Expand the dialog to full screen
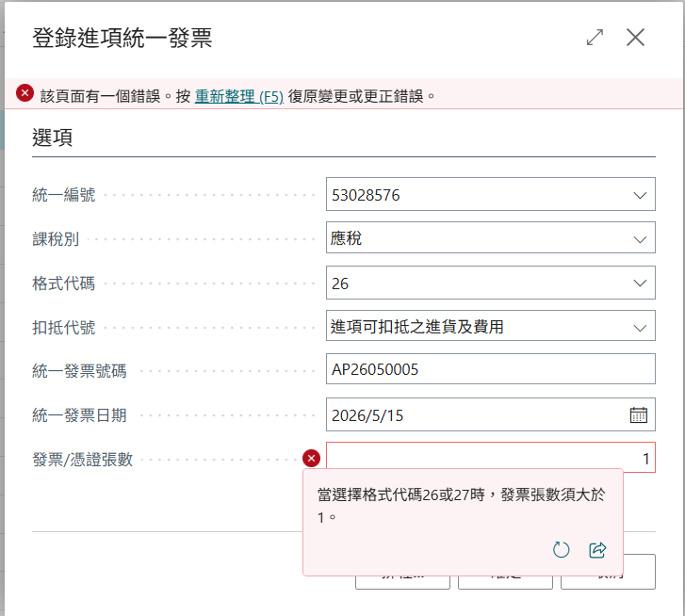685x616 pixels. (x=595, y=37)
